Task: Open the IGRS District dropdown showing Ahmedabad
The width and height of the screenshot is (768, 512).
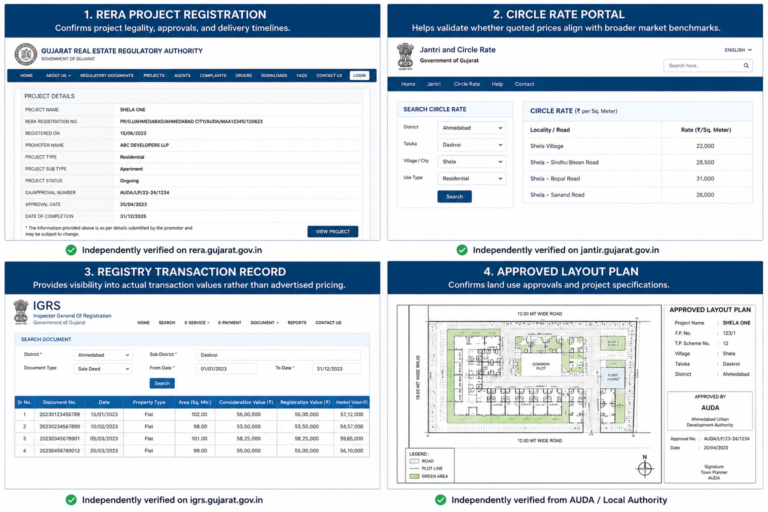Action: tap(103, 355)
